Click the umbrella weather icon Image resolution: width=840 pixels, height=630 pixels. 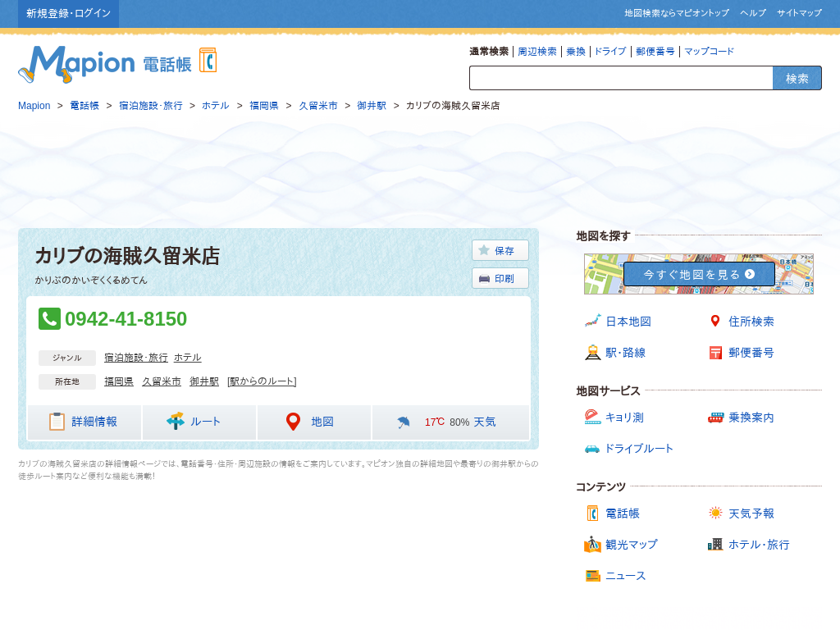[x=404, y=422]
